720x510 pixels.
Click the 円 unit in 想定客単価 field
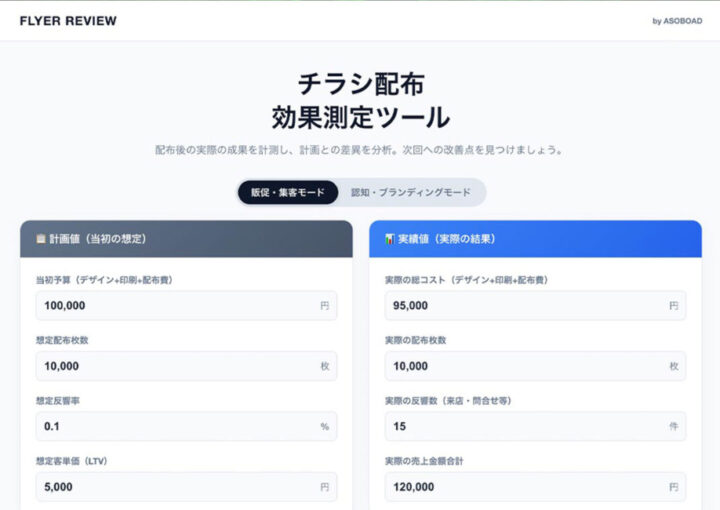pyautogui.click(x=325, y=487)
